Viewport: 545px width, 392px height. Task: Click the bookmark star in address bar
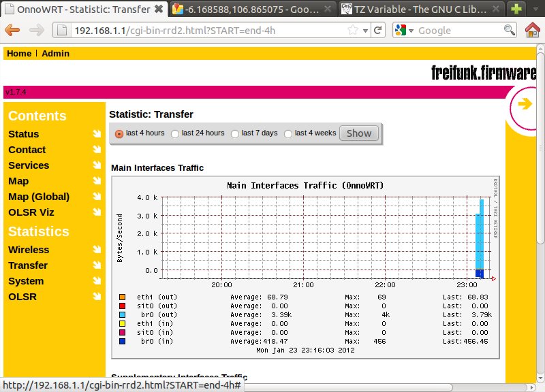point(353,31)
